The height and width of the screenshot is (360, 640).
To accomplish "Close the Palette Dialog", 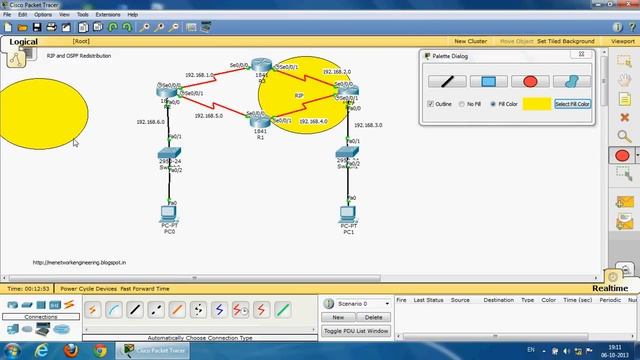I will (x=581, y=54).
